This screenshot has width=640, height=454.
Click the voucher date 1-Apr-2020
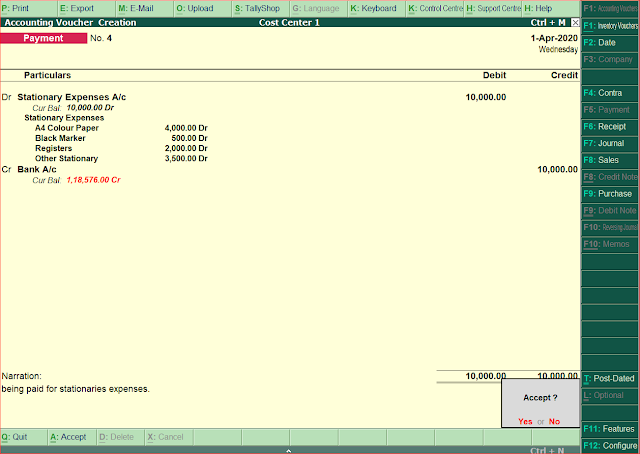[554, 38]
